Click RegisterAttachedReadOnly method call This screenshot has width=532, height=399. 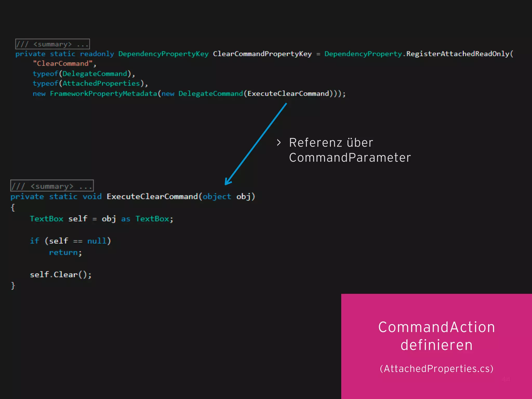coord(458,54)
